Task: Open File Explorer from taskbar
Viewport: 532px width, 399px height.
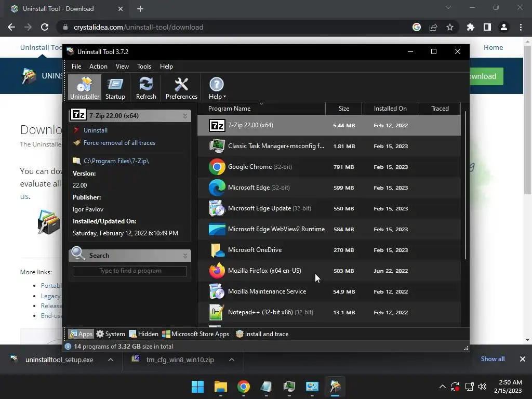Action: click(x=220, y=387)
